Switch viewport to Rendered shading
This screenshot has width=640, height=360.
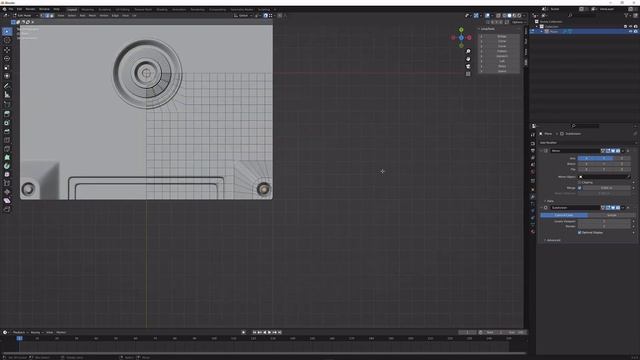(x=519, y=16)
